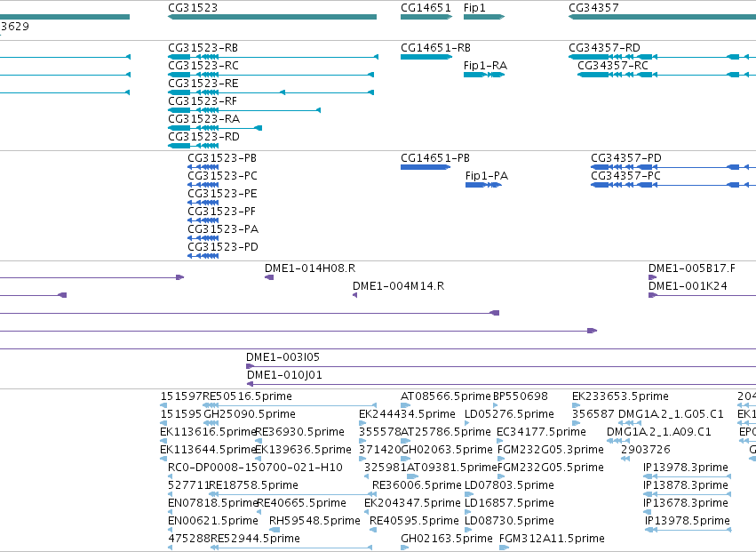Click the CG34357-RD transcript label
The image size is (756, 552).
604,48
